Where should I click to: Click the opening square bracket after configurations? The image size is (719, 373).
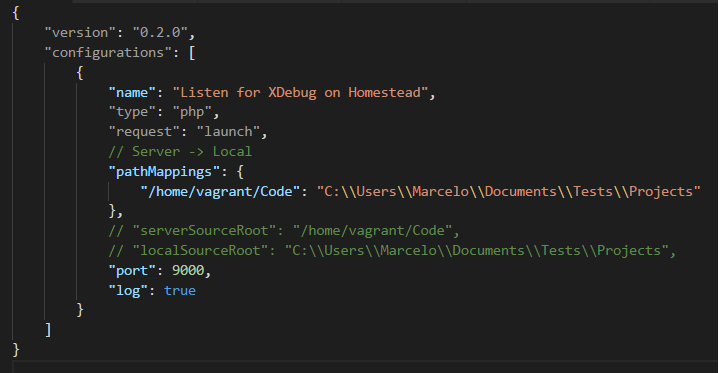pyautogui.click(x=192, y=53)
